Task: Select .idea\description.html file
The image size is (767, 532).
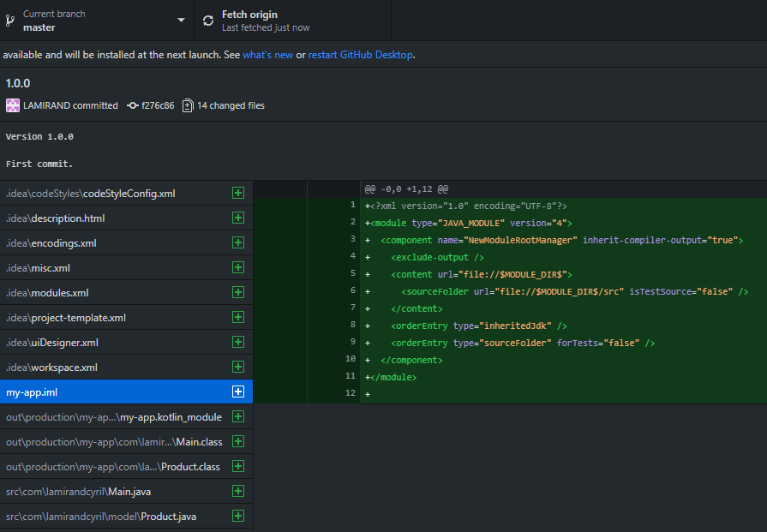Action: [126, 218]
